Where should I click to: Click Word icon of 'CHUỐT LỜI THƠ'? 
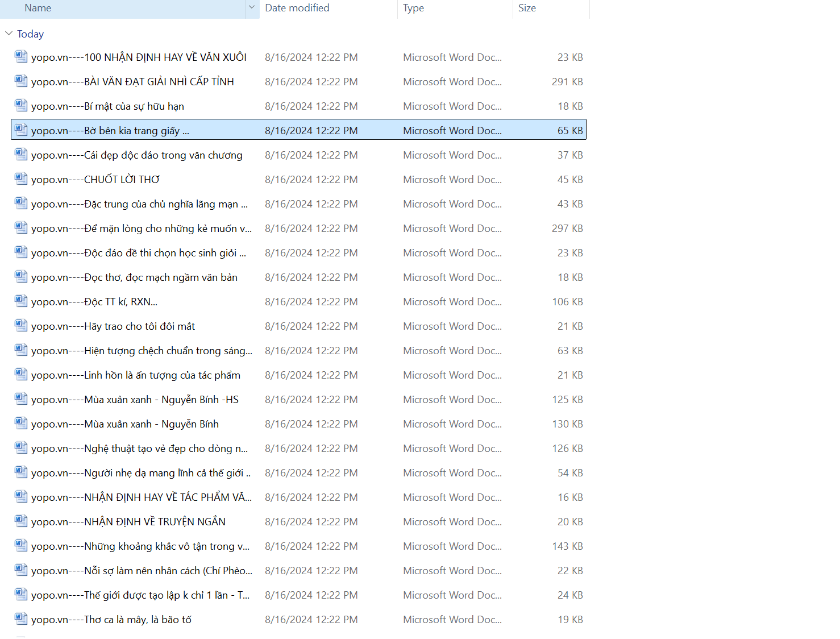[21, 179]
